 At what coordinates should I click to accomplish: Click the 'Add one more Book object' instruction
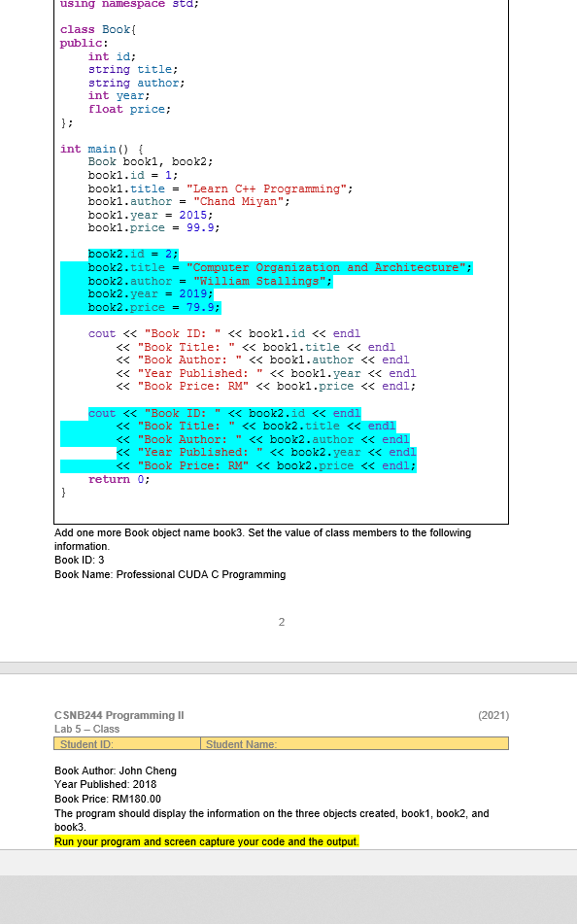[263, 539]
